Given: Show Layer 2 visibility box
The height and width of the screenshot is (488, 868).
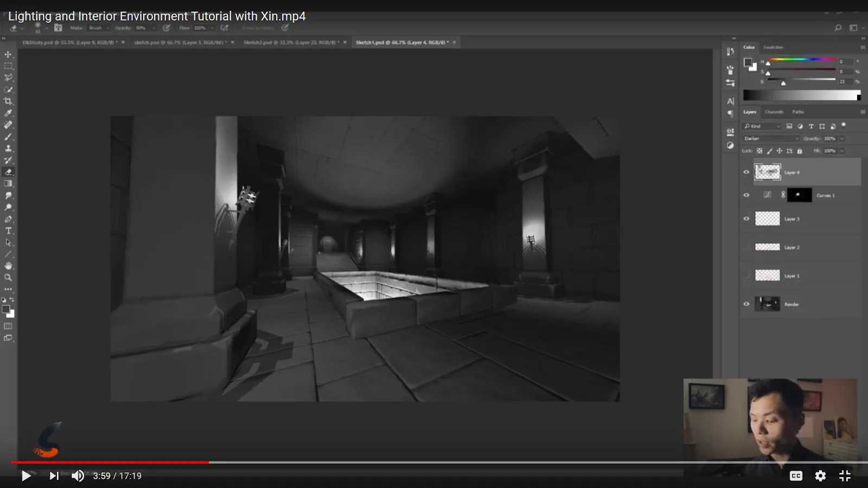Looking at the screenshot, I should click(x=746, y=247).
